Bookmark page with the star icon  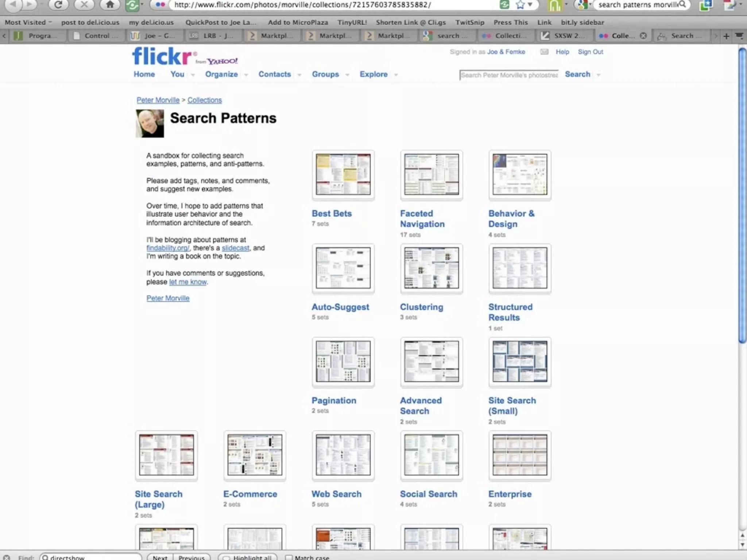520,5
